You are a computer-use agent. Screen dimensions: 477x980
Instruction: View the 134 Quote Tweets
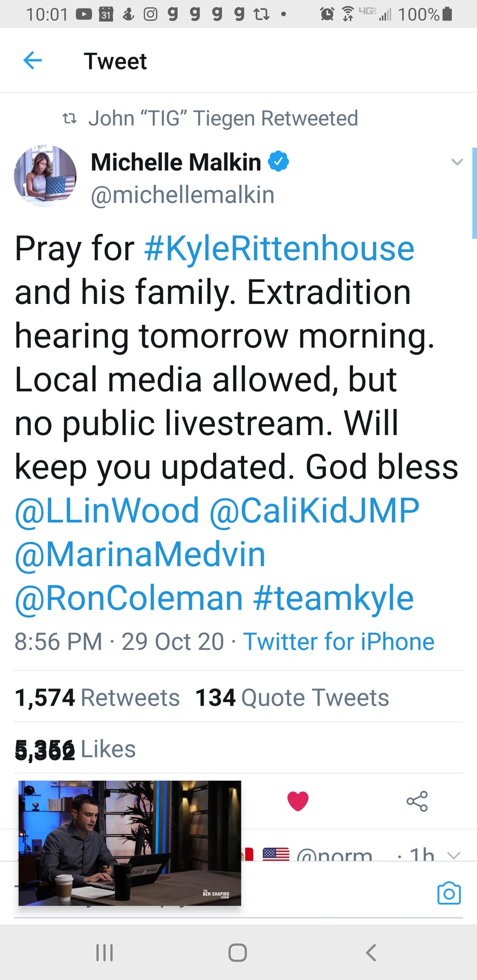point(292,697)
